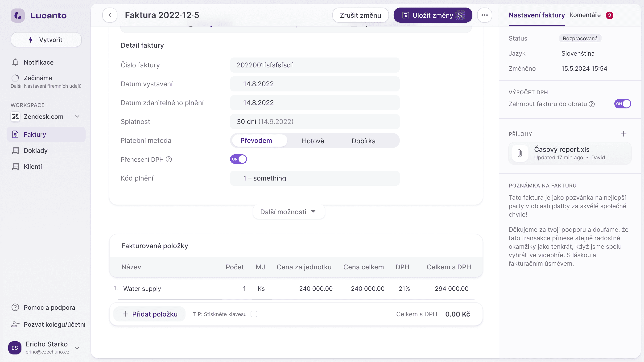The width and height of the screenshot is (644, 362).
Task: Open Zendesk.com workspace chevron
Action: pos(77,116)
